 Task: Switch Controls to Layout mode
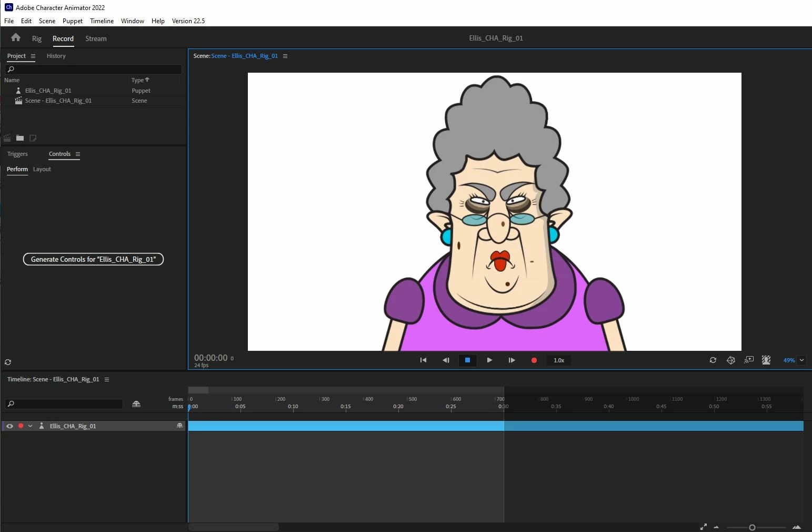pos(42,169)
